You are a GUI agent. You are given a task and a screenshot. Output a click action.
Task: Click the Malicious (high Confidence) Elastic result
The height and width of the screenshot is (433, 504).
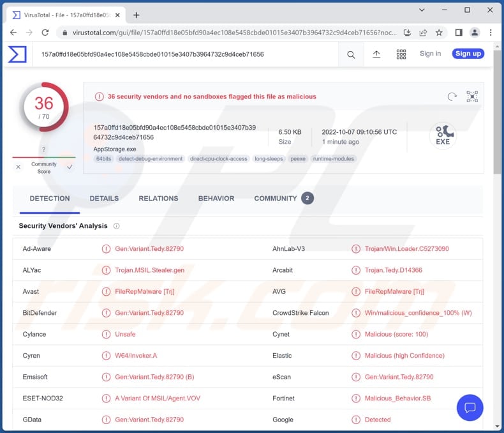tap(404, 356)
